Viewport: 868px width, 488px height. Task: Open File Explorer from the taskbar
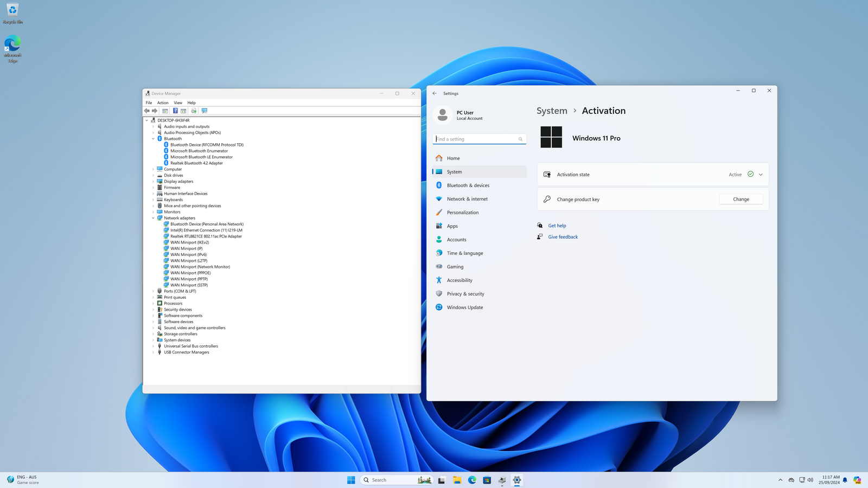457,480
